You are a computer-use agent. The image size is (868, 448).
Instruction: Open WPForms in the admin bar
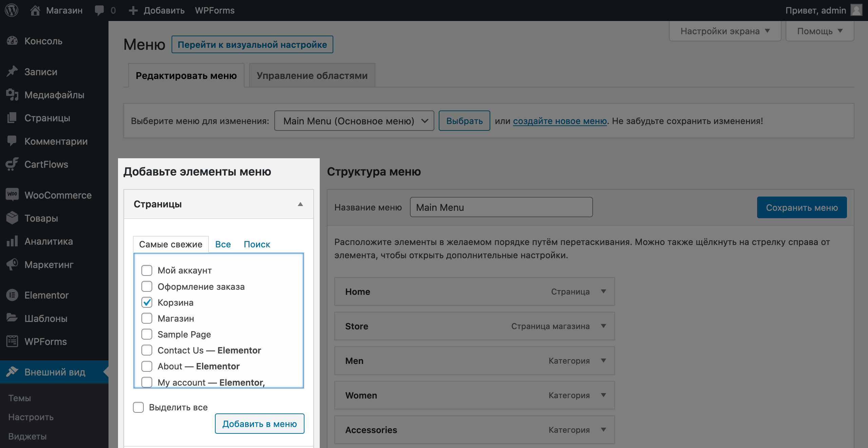tap(215, 11)
